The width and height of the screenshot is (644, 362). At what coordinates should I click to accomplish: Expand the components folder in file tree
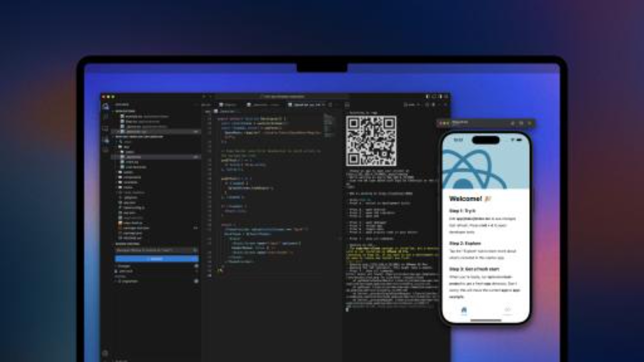pos(132,177)
